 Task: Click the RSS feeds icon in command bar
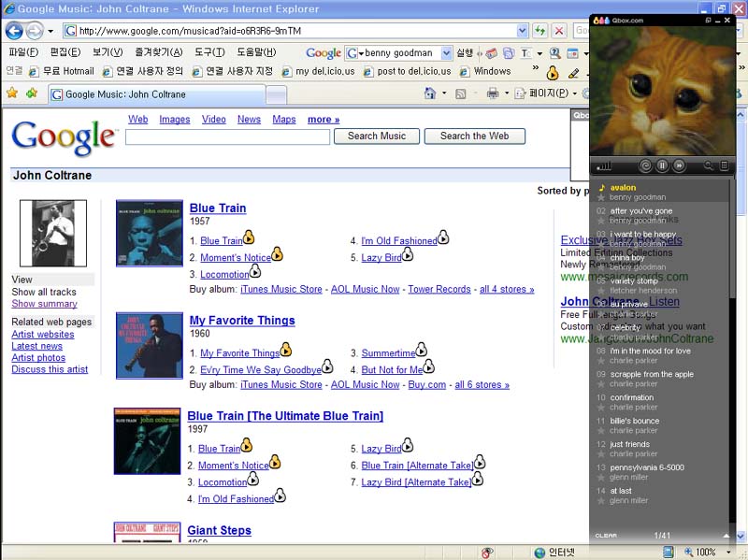tap(460, 93)
